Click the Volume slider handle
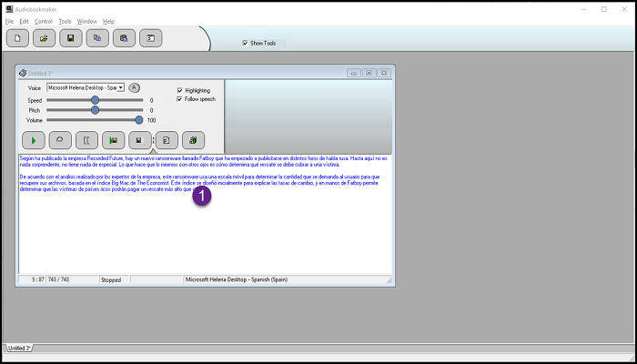637x364 pixels. tap(138, 119)
